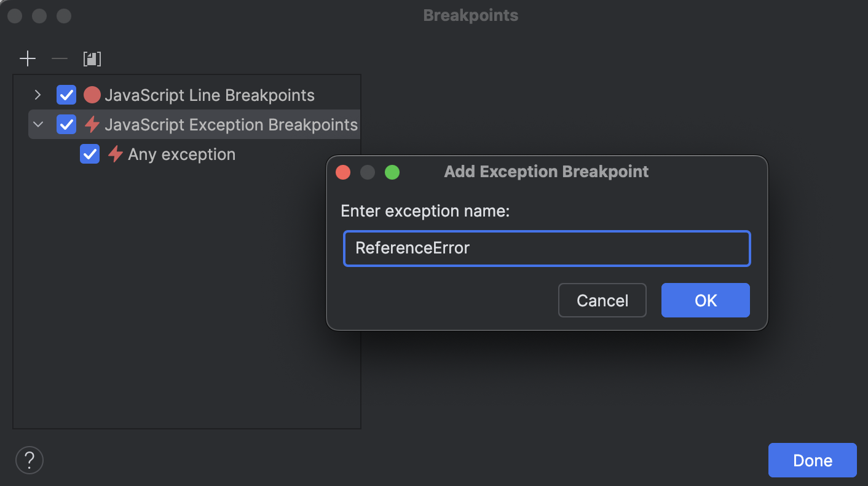Click the red circle JavaScript Line Breakpoints icon
Viewport: 868px width, 486px height.
[x=93, y=95]
